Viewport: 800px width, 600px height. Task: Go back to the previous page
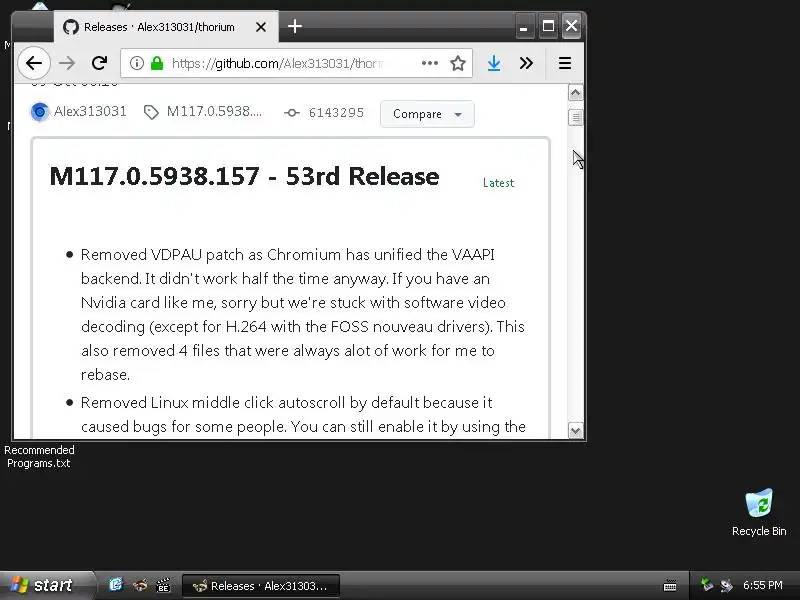[x=34, y=63]
